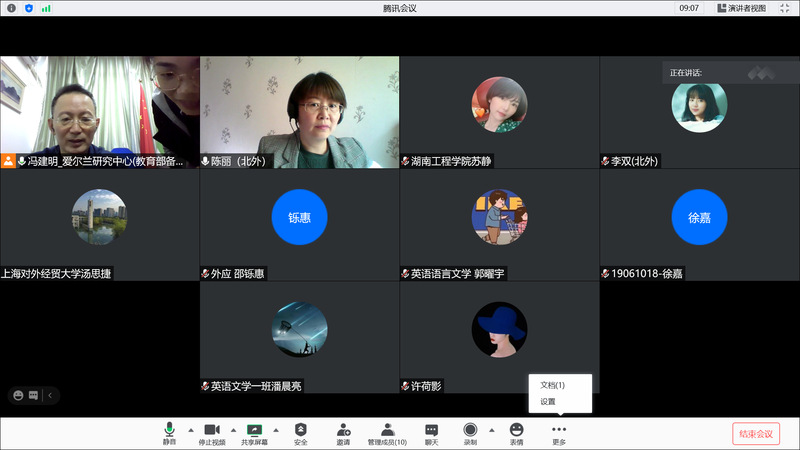Collapse the floating emoji bar with the arrow
The height and width of the screenshot is (450, 800).
point(51,395)
